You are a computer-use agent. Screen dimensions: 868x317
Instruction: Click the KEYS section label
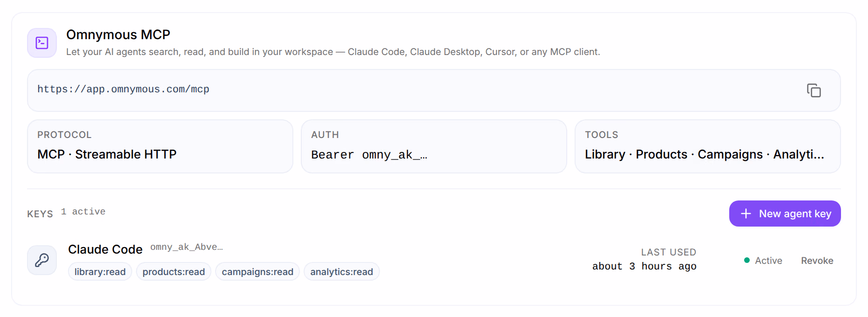(x=40, y=214)
